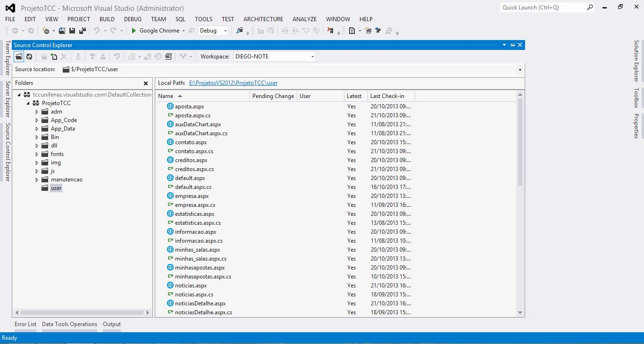Open the Output tab

point(112,324)
